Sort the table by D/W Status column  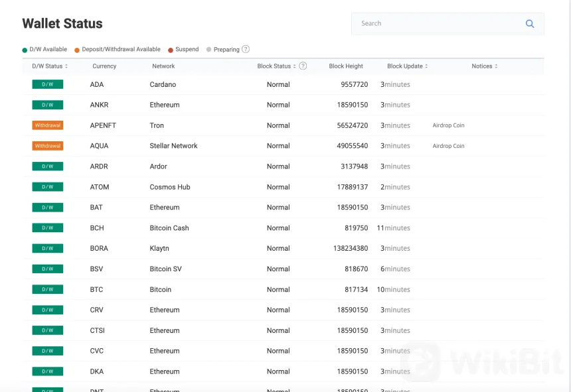click(x=50, y=66)
